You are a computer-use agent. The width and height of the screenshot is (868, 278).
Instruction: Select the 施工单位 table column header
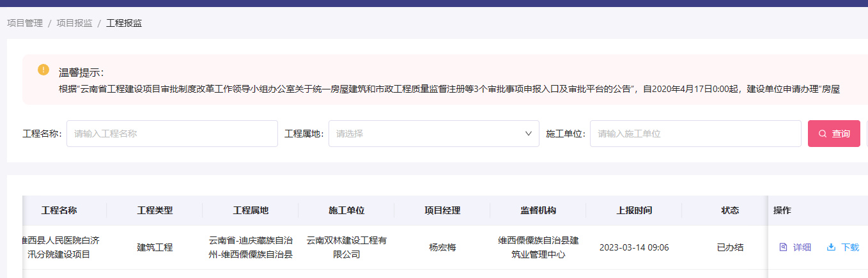coord(346,210)
